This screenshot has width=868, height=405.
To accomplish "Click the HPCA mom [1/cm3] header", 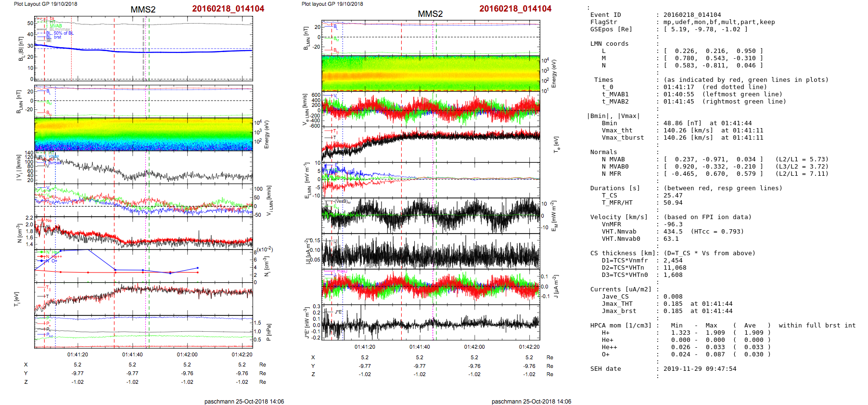I will click(x=621, y=326).
